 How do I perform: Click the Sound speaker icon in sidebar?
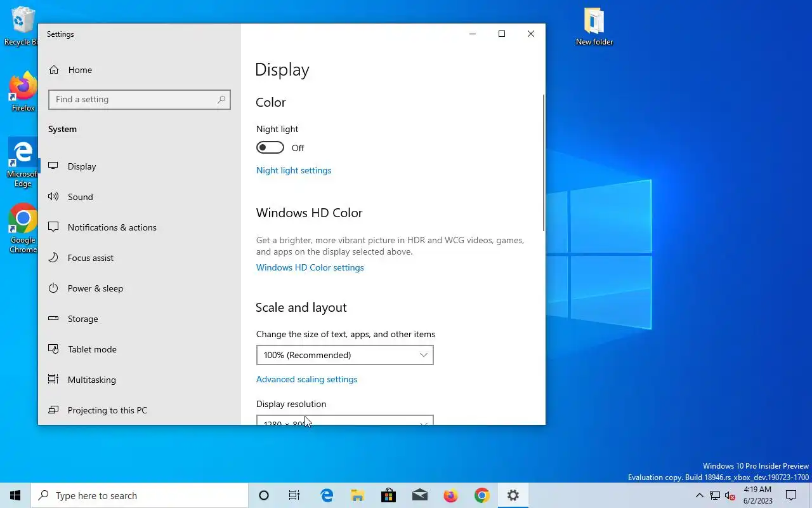tap(54, 197)
